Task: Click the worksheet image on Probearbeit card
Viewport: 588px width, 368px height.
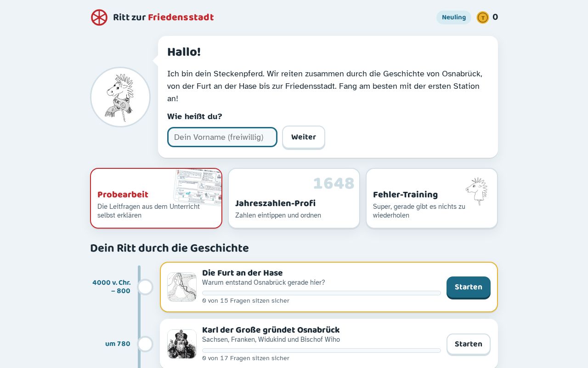Action: point(198,187)
